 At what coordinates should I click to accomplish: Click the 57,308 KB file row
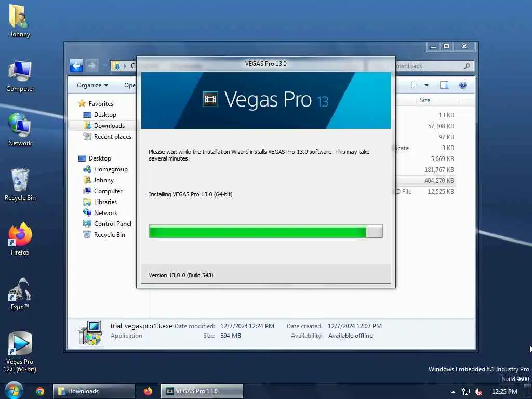click(x=425, y=126)
